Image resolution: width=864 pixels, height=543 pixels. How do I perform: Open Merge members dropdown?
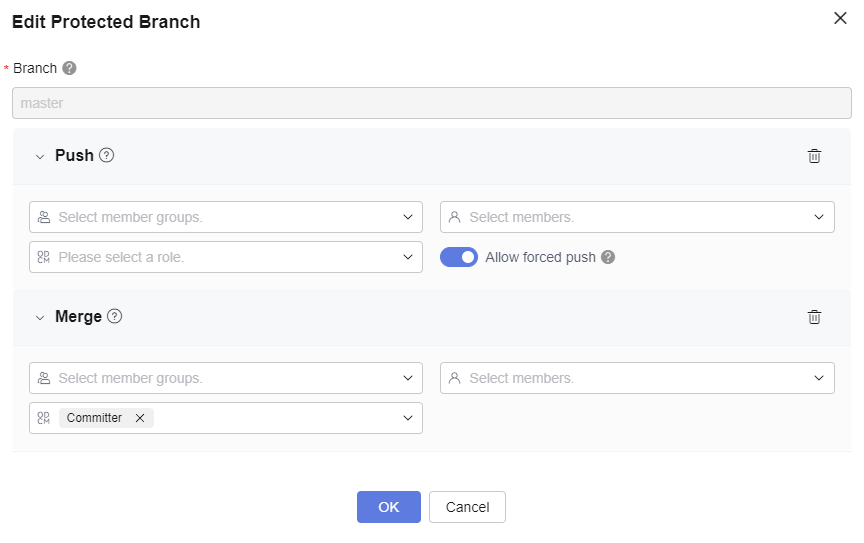coord(637,378)
